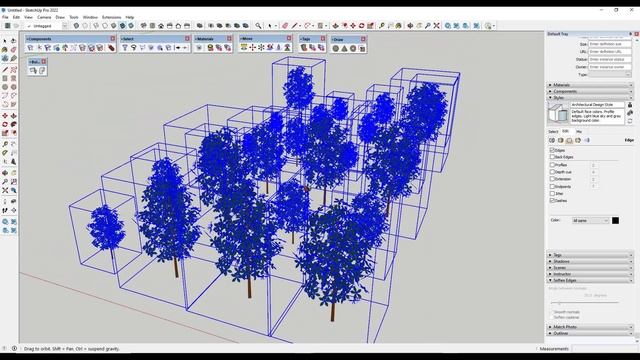
Task: Enable the Jitter checkbox
Action: click(552, 193)
